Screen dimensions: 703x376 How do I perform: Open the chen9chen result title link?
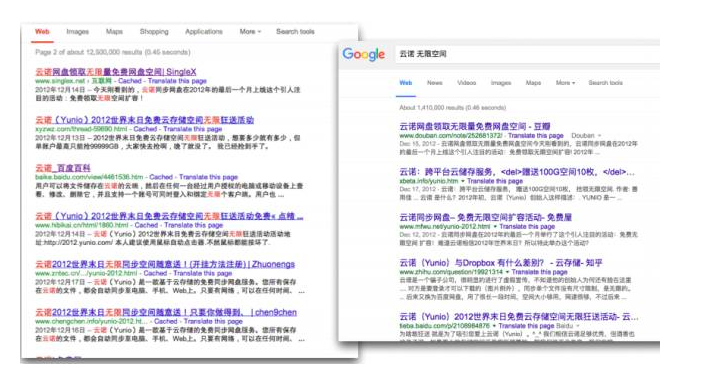[166, 312]
